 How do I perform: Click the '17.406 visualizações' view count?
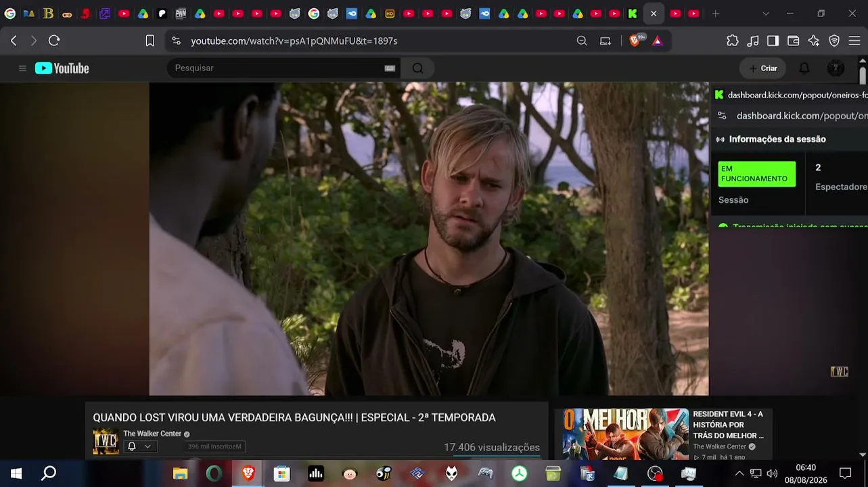(492, 447)
